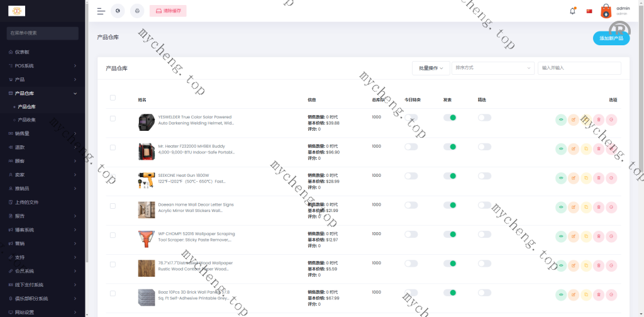Click the China flag language icon
This screenshot has width=644, height=317.
pos(589,11)
